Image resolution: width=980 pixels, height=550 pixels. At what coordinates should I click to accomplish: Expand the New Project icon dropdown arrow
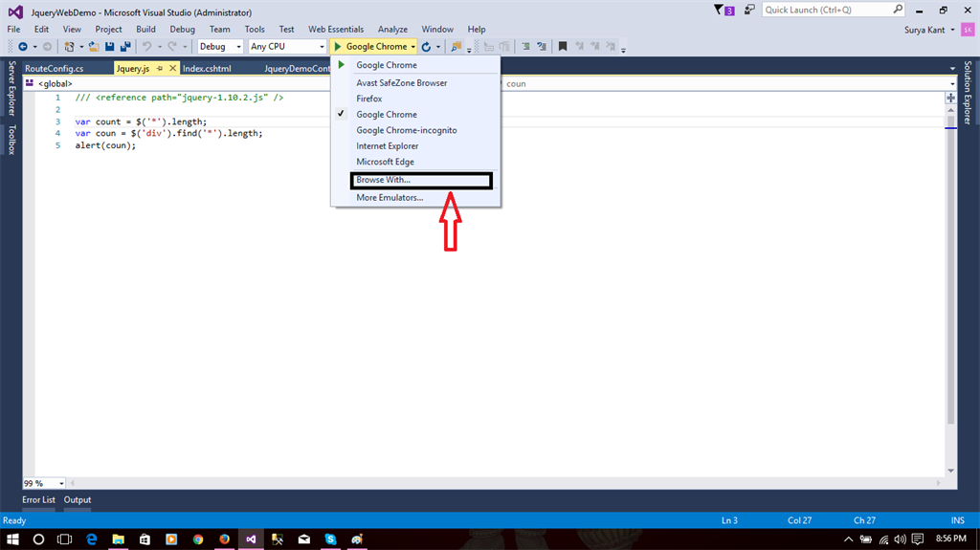pyautogui.click(x=81, y=47)
